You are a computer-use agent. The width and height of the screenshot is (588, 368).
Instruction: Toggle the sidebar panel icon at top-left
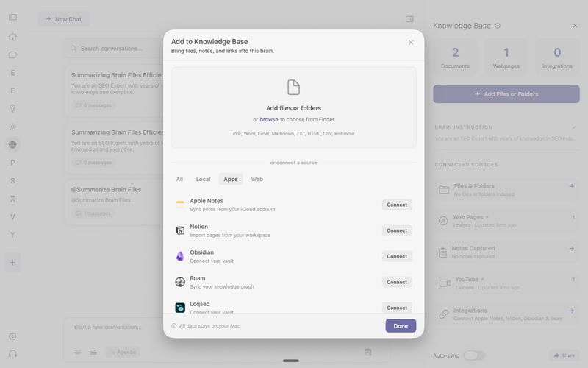(12, 18)
